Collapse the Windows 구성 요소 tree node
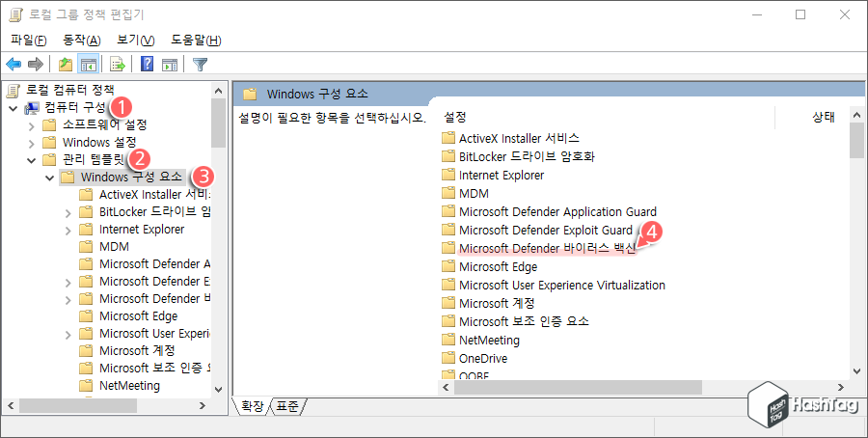This screenshot has width=868, height=438. click(x=50, y=178)
